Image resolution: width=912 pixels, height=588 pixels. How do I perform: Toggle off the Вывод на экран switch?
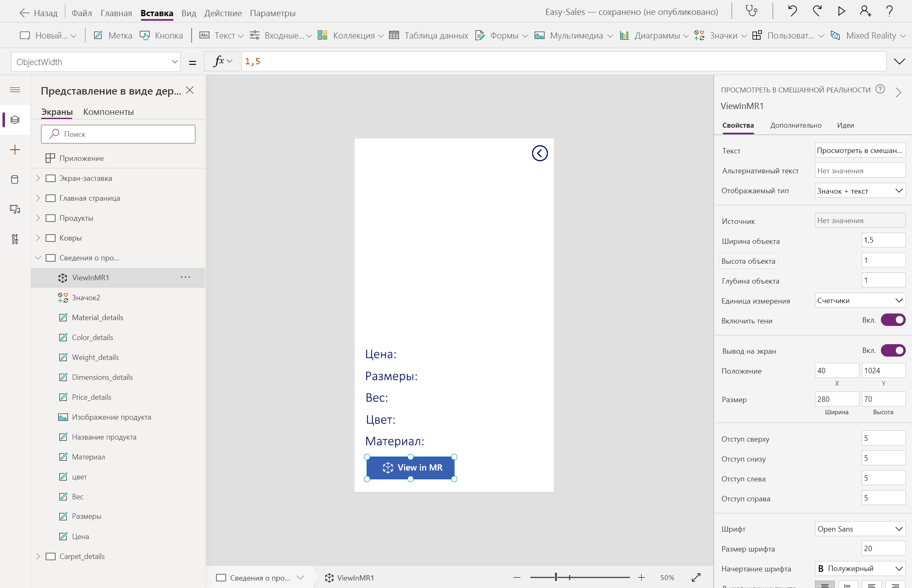click(x=893, y=351)
